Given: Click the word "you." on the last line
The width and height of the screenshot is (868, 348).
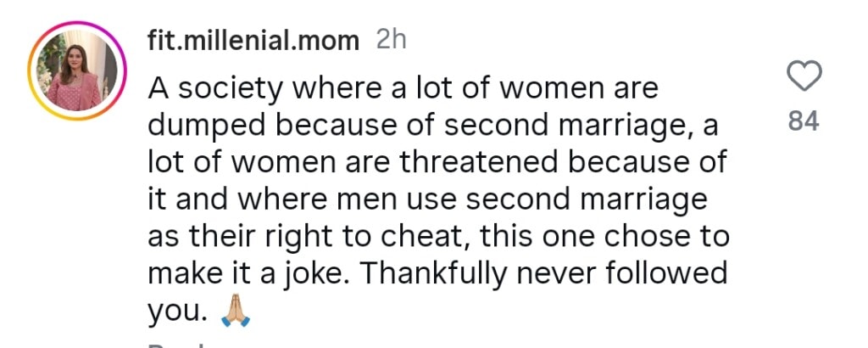Looking at the screenshot, I should click(177, 313).
